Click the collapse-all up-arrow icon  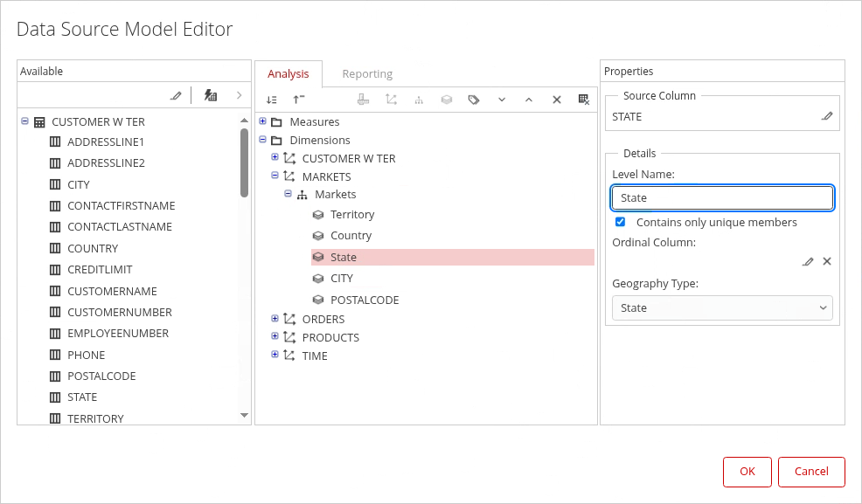[x=299, y=100]
